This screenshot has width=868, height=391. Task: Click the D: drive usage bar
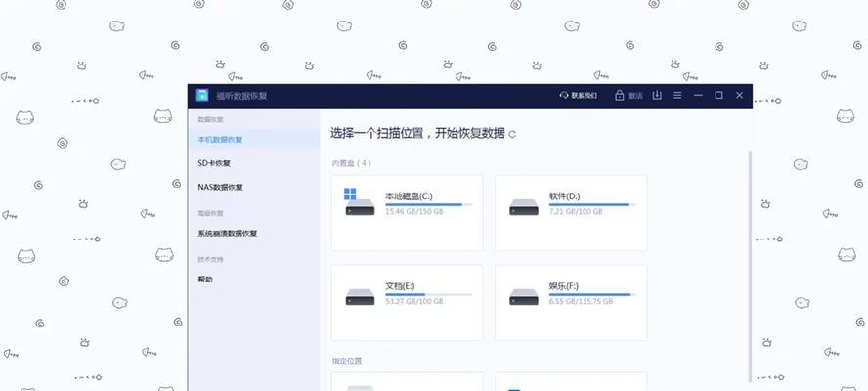click(x=592, y=204)
